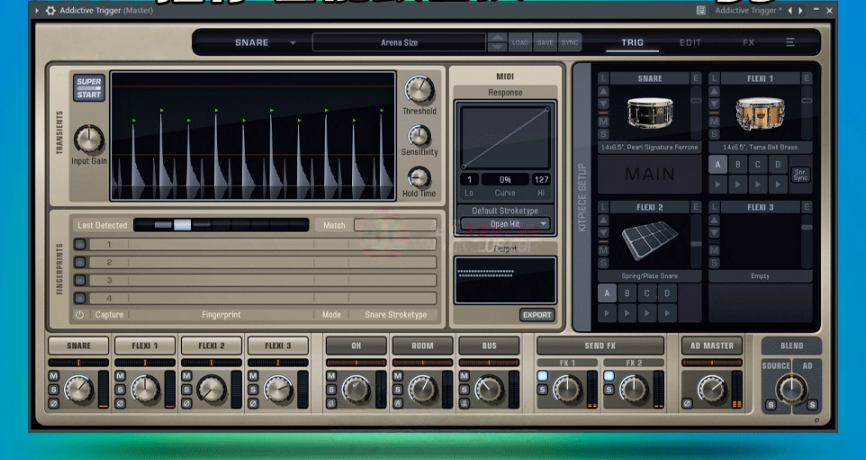Screen dimensions: 866x460
Task: Click the Super Start button
Action: 89,88
